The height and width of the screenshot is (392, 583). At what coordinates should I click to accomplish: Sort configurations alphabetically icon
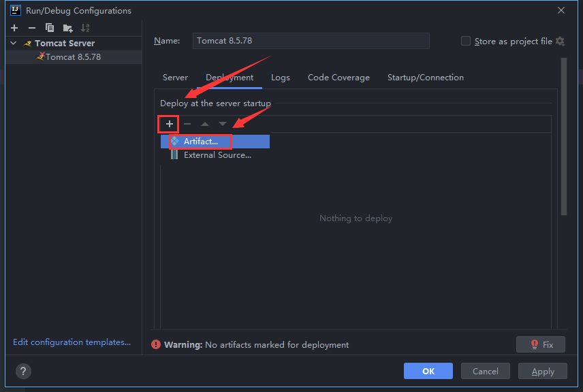pos(85,28)
